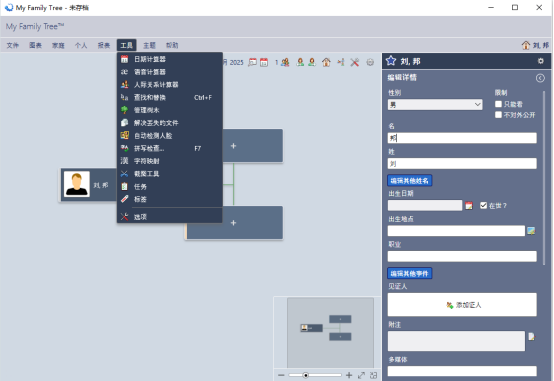
Task: Open the birthplace map picker icon
Action: [531, 231]
